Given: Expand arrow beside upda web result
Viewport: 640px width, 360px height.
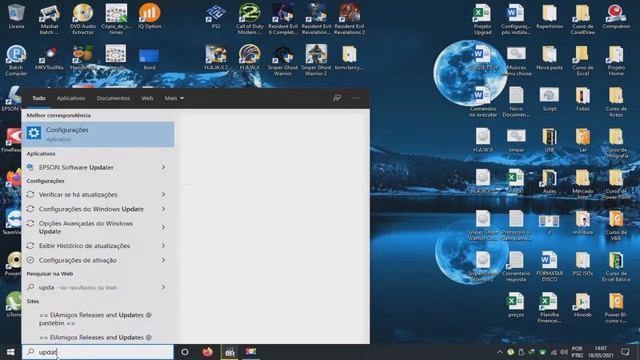Looking at the screenshot, I should tap(163, 287).
